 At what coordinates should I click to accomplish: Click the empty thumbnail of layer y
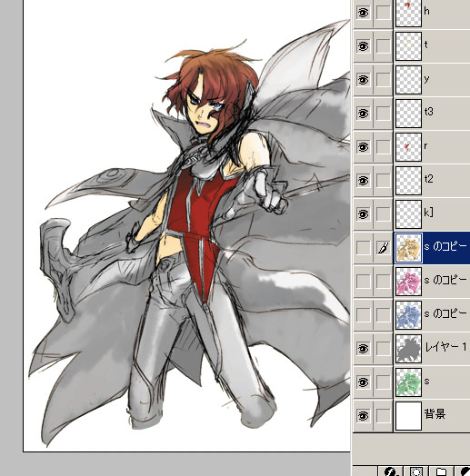click(x=408, y=80)
